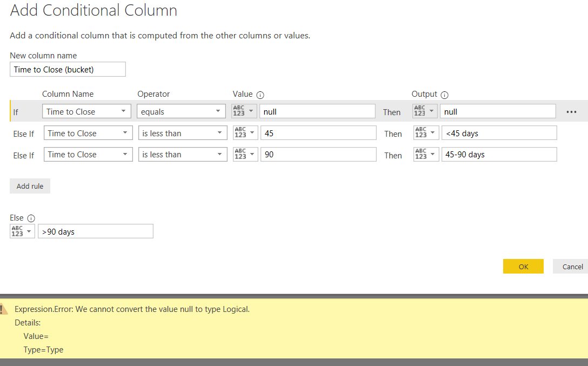
Task: Click the info icon next to Value
Action: (260, 94)
